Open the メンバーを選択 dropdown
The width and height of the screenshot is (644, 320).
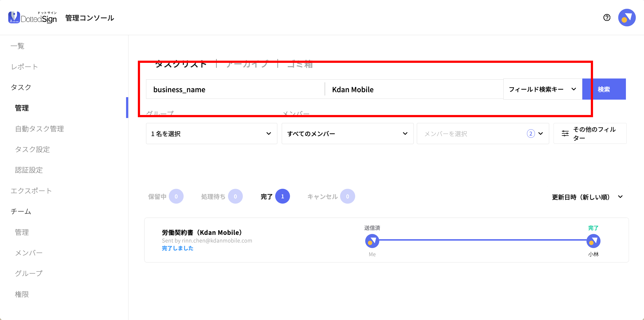click(x=483, y=134)
